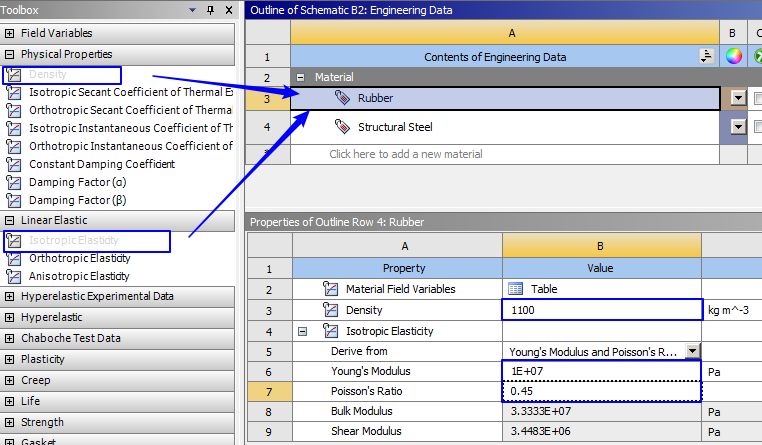Screen dimensions: 762x445
Task: Open the Structural Steel row dropdown arrow
Action: click(738, 127)
